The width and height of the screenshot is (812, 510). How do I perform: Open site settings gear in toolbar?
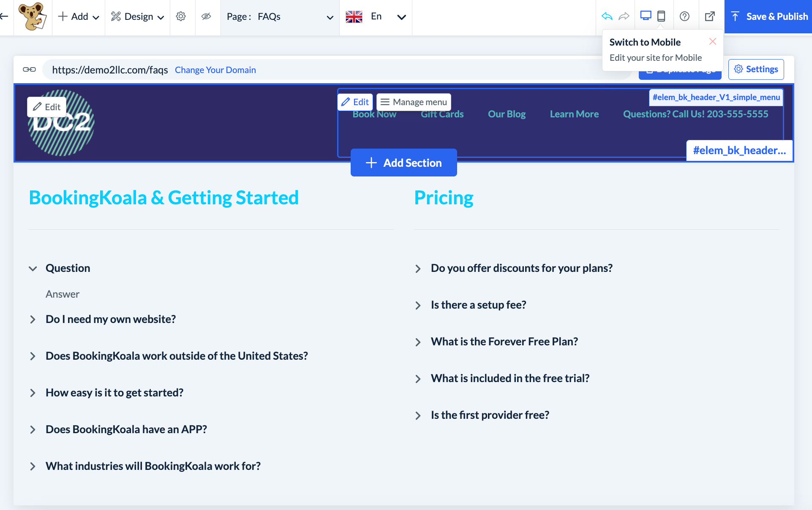181,16
